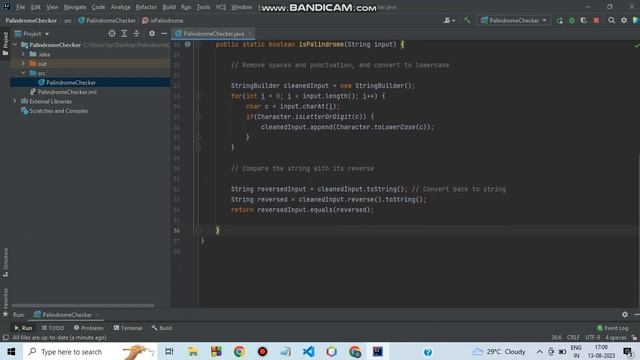Click the Search Everywhere magnifier icon

pos(611,20)
